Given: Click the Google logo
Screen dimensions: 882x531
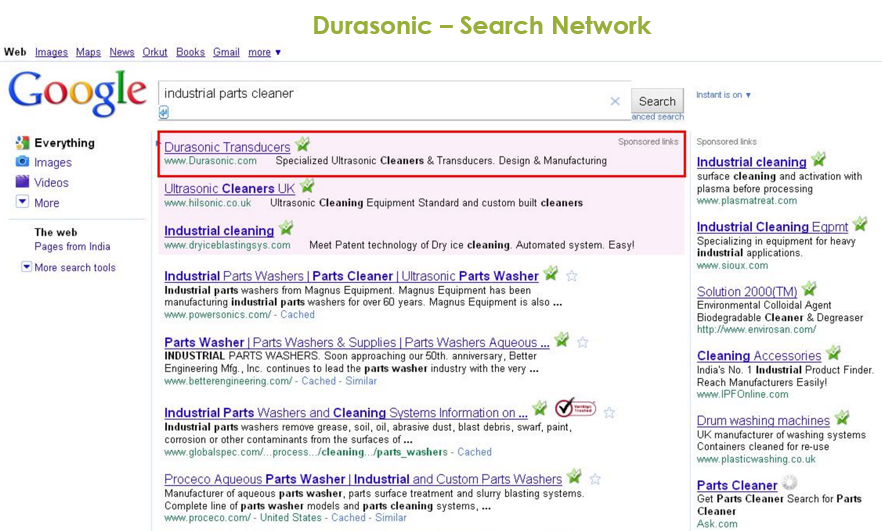Looking at the screenshot, I should 77,93.
